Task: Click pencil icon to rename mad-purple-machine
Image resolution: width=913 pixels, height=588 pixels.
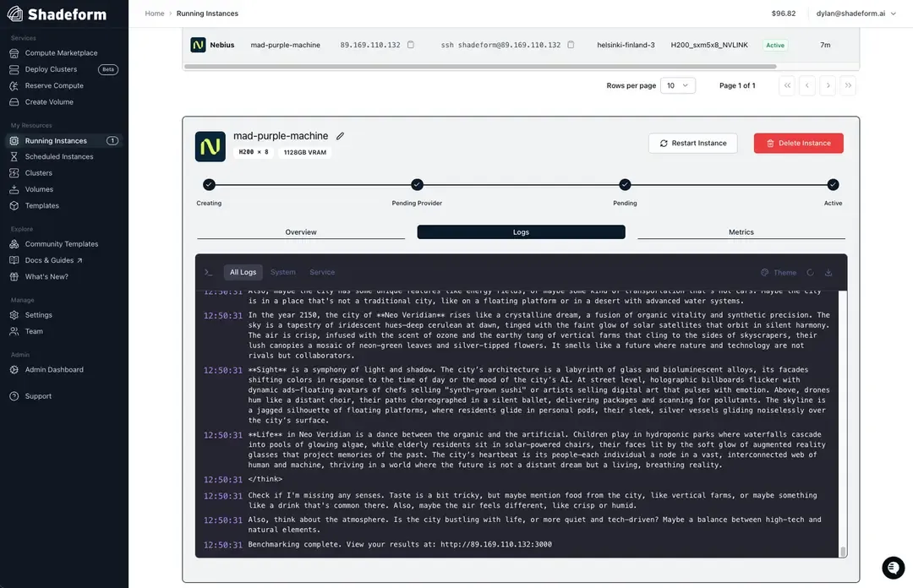Action: pyautogui.click(x=340, y=136)
